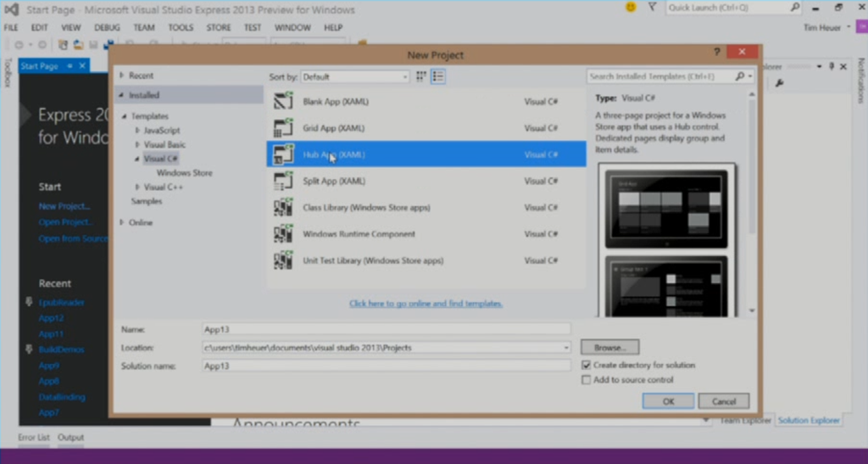Open the FILE menu
The width and height of the screenshot is (868, 464).
point(11,28)
